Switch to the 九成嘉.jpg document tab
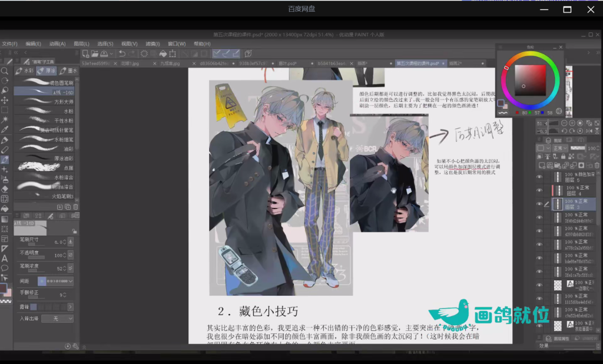Viewport: 603px width, 364px height. tap(170, 64)
